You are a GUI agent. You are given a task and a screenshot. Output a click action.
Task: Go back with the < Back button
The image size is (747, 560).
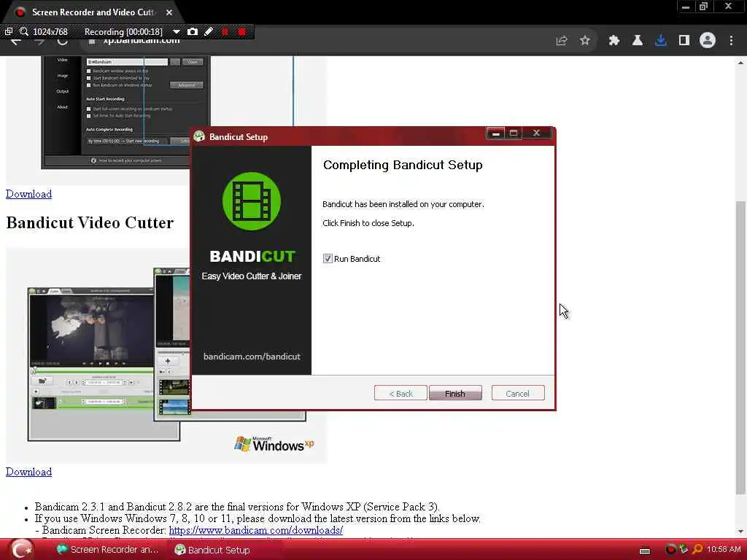tap(400, 393)
